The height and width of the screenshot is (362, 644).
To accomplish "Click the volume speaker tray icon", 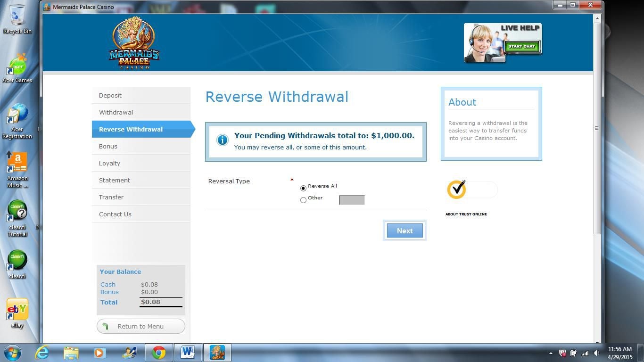I will pyautogui.click(x=596, y=353).
